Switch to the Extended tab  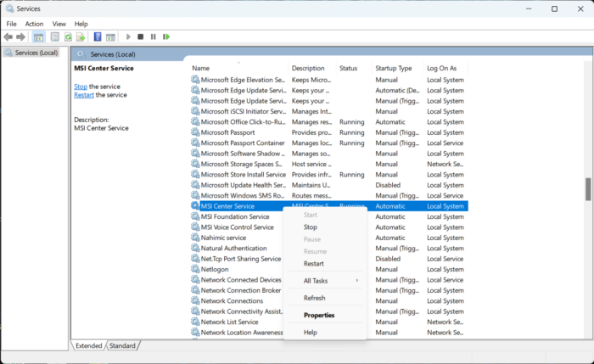pos(88,345)
